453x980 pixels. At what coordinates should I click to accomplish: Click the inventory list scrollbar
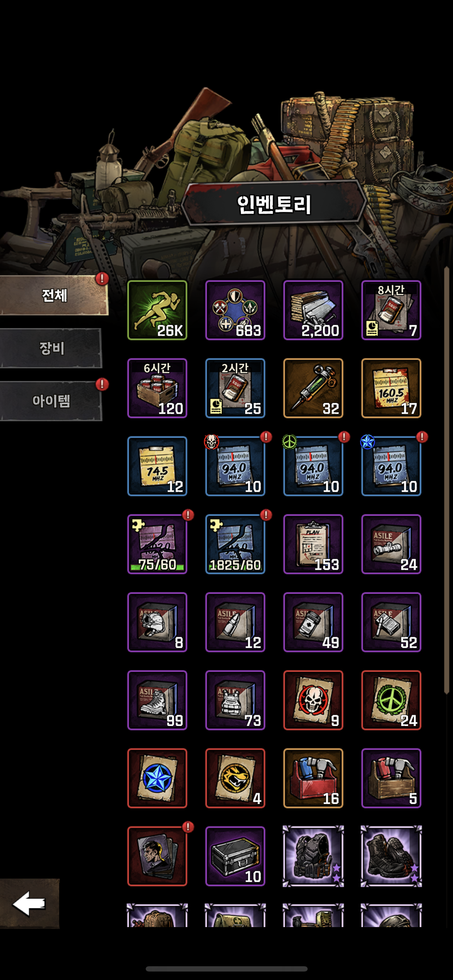point(447,480)
